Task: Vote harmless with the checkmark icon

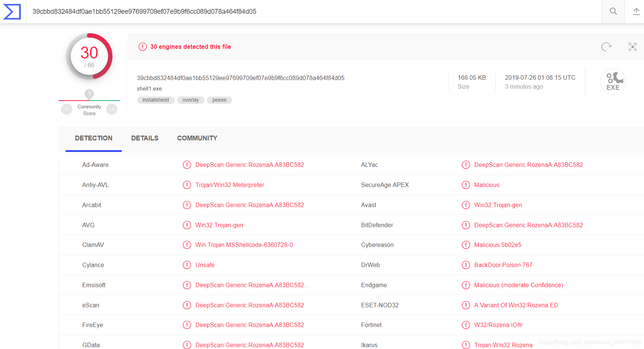Action: pos(112,109)
